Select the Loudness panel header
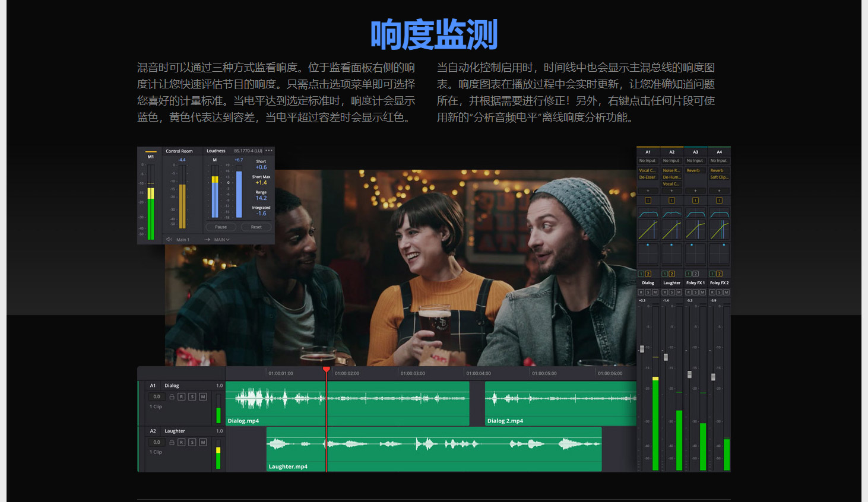The image size is (868, 502). [x=216, y=151]
